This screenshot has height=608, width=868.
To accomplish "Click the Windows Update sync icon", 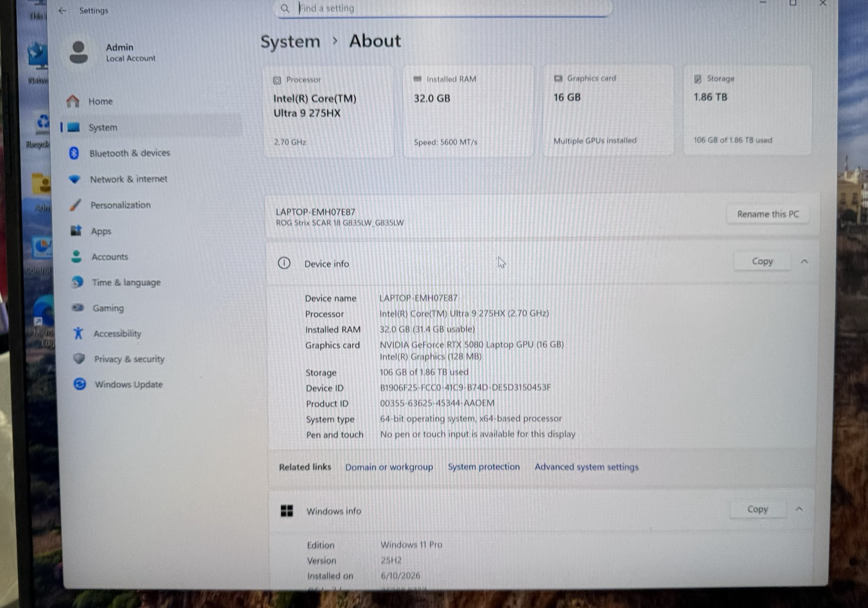I will pyautogui.click(x=80, y=384).
